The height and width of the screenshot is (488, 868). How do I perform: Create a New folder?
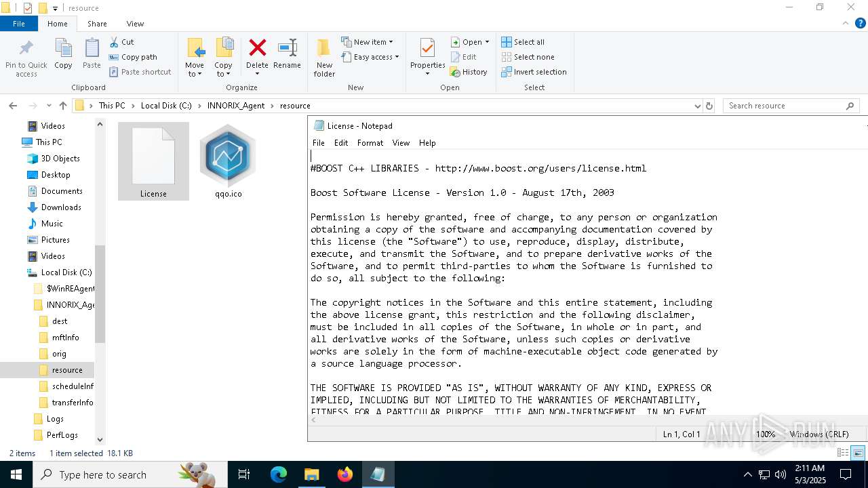pyautogui.click(x=324, y=58)
